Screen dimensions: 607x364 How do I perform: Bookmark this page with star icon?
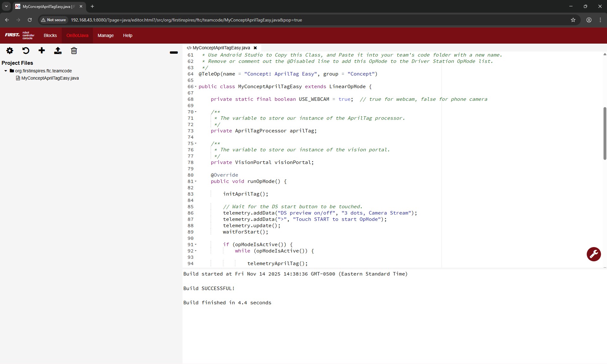573,20
